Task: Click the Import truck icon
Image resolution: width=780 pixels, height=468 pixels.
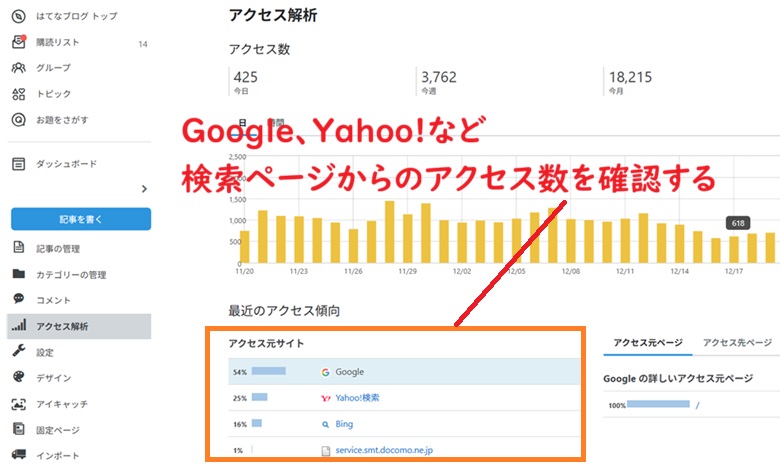Action: tap(18, 454)
